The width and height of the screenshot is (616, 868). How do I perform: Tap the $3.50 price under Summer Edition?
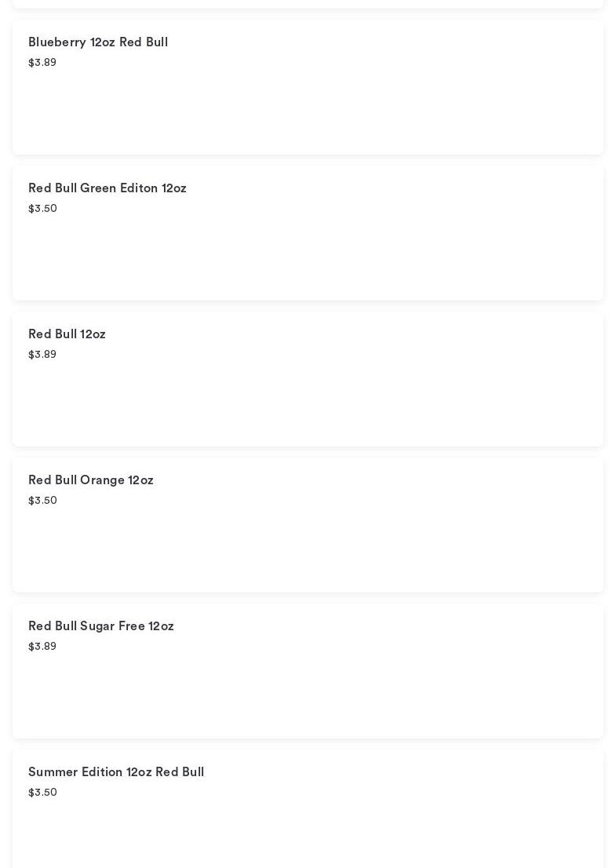[42, 793]
